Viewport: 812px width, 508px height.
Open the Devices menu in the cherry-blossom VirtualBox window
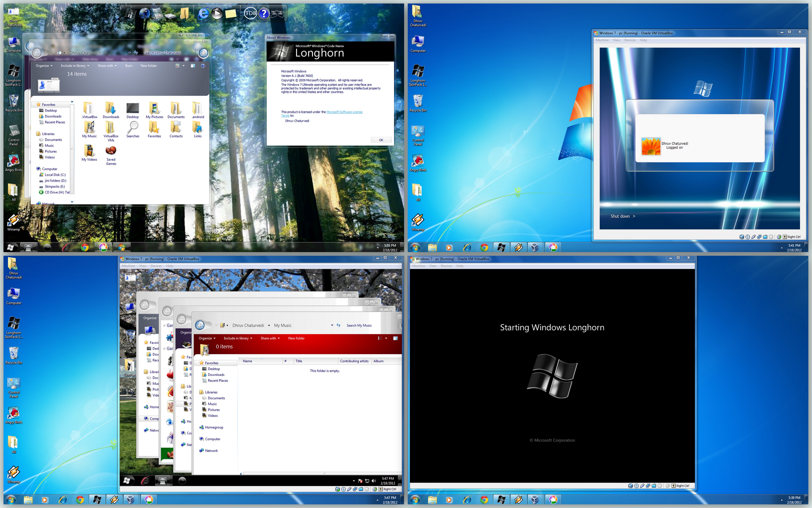[156, 266]
